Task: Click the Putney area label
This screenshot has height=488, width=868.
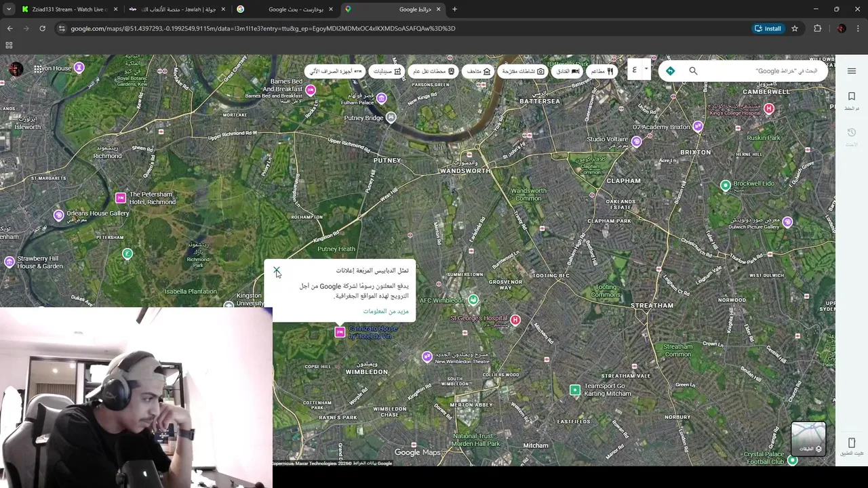Action: pyautogui.click(x=387, y=161)
